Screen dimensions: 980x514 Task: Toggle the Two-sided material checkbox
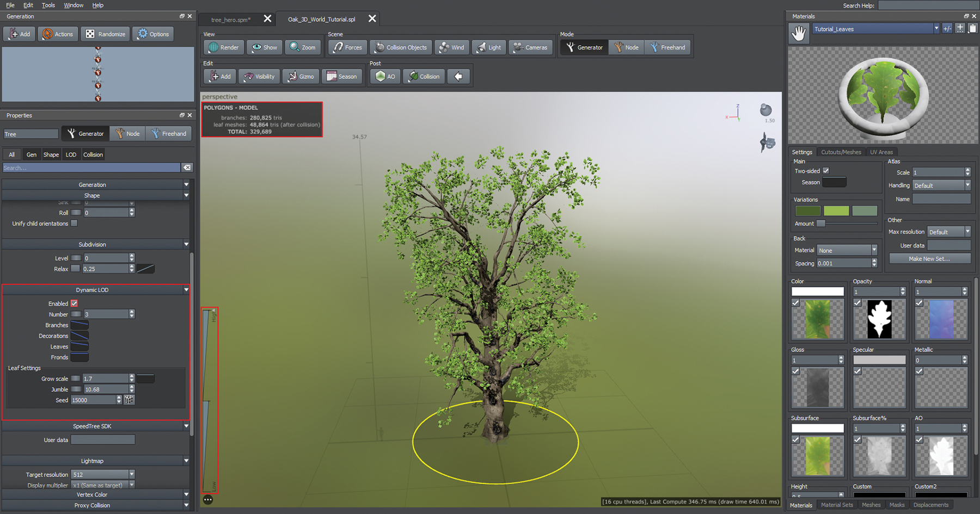(x=826, y=171)
